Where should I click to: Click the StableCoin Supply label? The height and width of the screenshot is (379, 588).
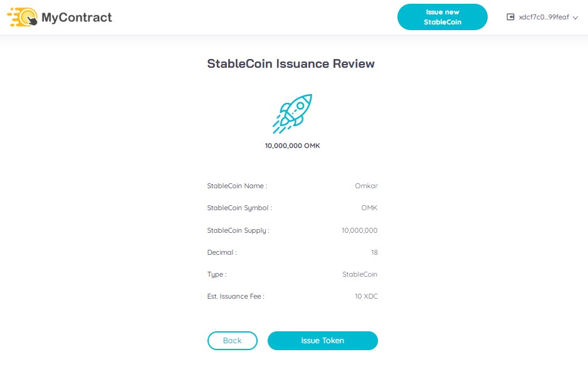(x=238, y=230)
